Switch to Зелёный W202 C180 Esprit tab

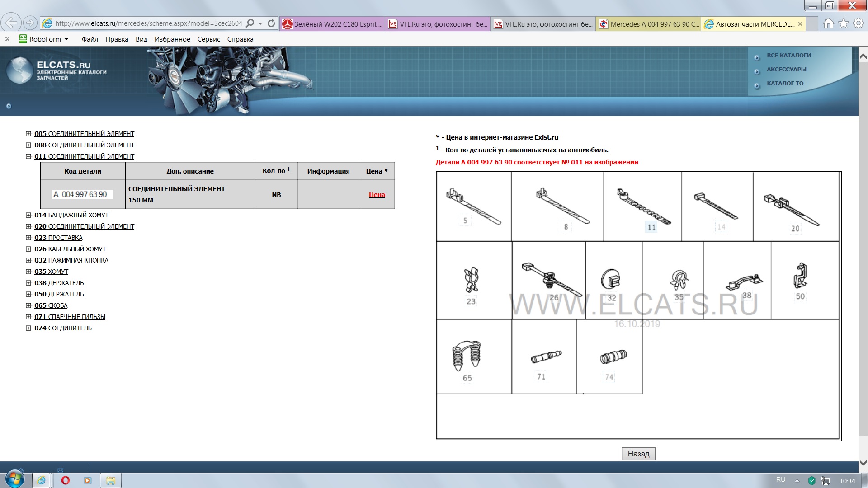tap(332, 24)
